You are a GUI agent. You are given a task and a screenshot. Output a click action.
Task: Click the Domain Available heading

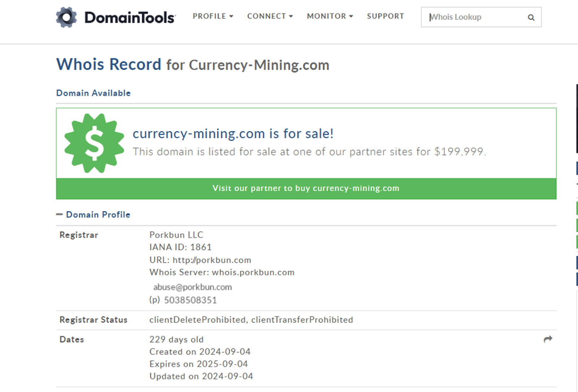(x=93, y=93)
